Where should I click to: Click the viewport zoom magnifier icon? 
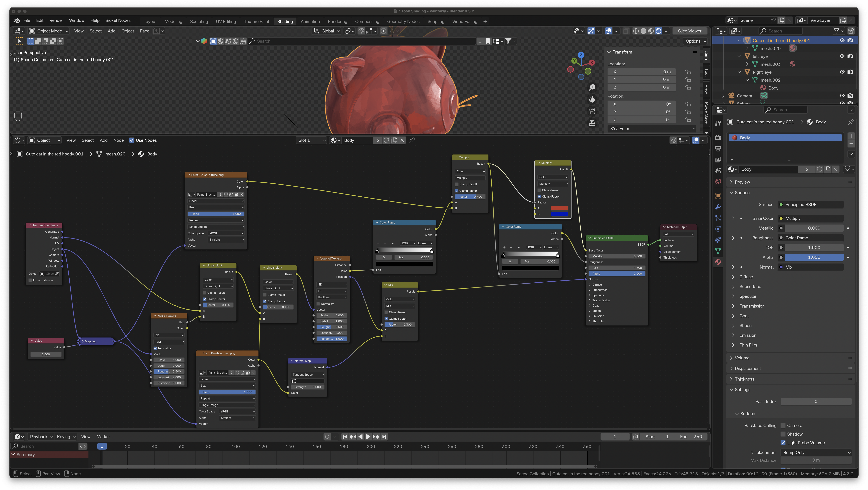(x=592, y=87)
